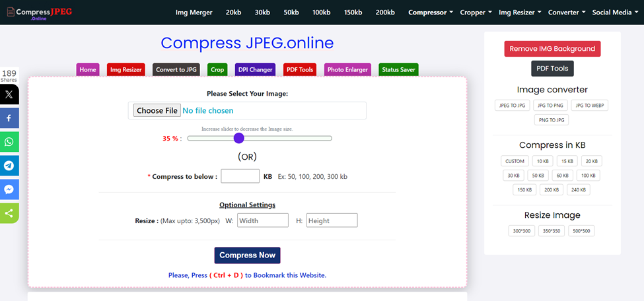
Task: Open the DPI Changer tab
Action: point(255,70)
